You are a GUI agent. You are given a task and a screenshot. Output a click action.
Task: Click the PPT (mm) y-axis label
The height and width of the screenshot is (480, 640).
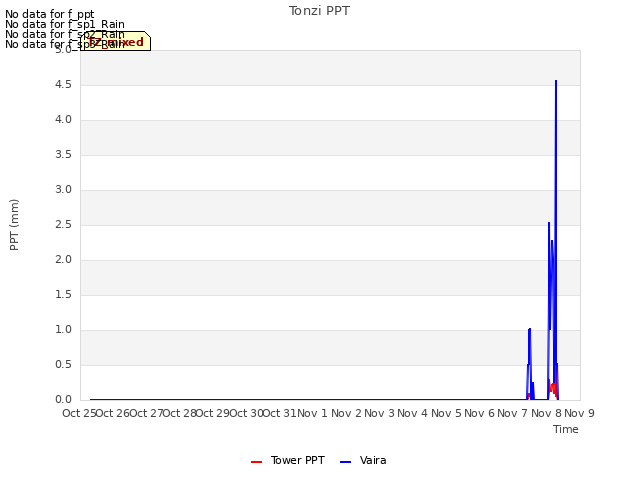(x=14, y=225)
